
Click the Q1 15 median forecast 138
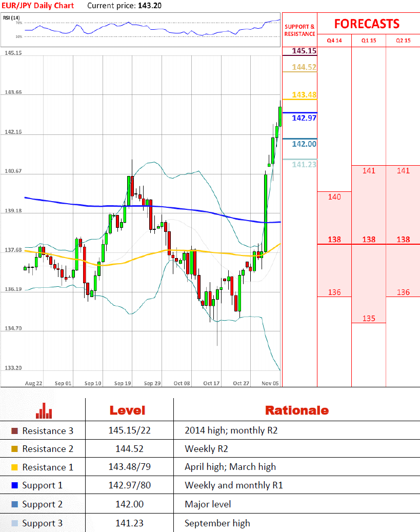click(x=368, y=240)
